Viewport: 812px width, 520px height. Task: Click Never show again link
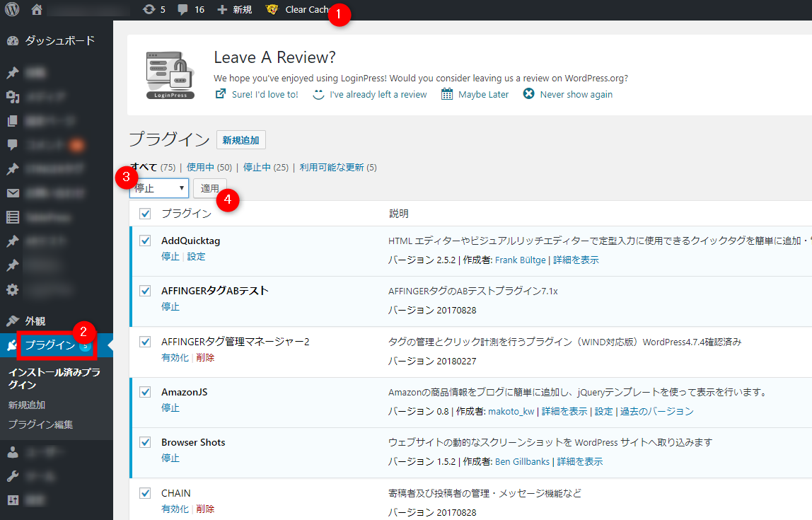[576, 95]
